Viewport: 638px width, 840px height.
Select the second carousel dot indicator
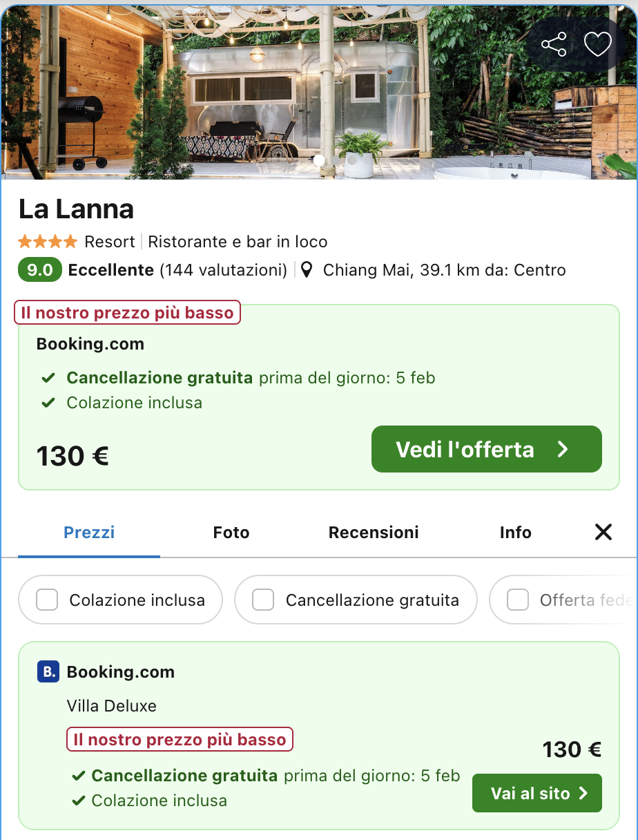tap(336, 160)
